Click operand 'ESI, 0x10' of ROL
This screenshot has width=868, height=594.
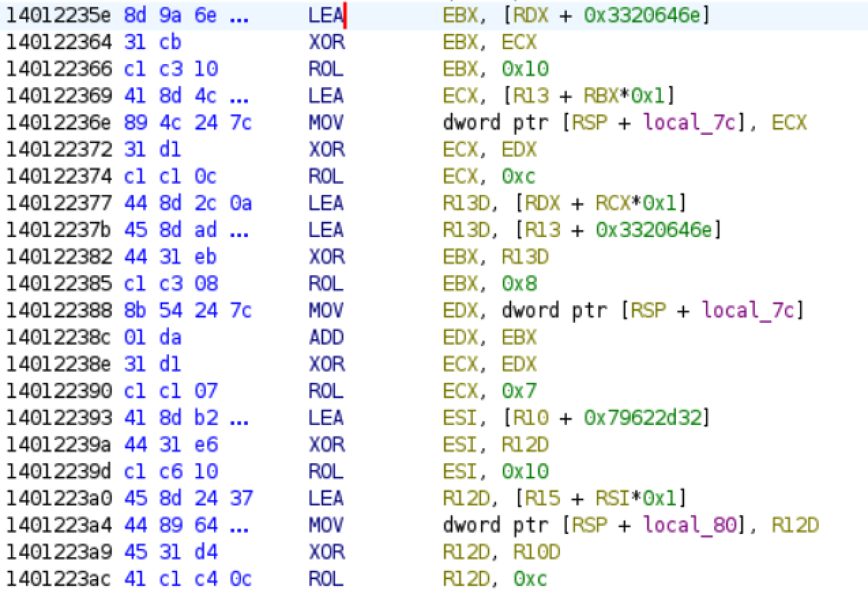coord(495,471)
